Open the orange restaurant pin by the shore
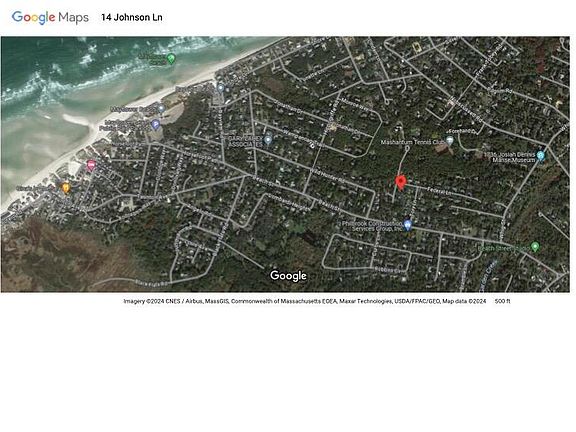This screenshot has height=432, width=576. coord(66,188)
